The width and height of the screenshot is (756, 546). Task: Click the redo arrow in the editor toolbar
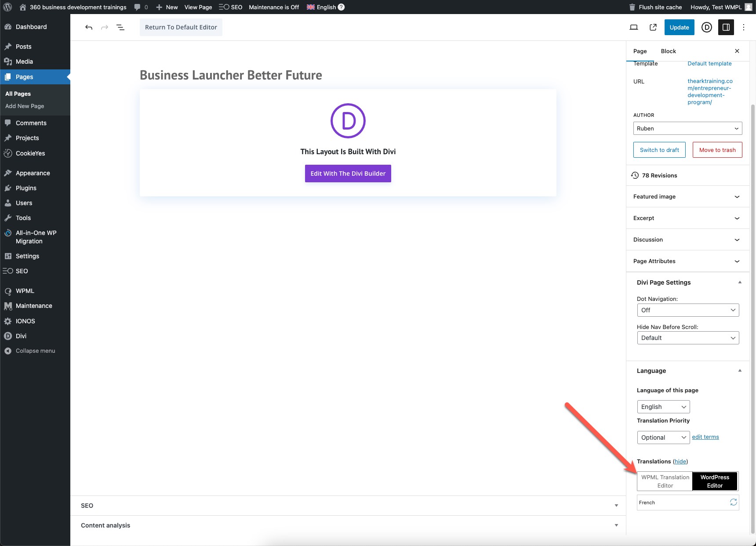pos(105,27)
